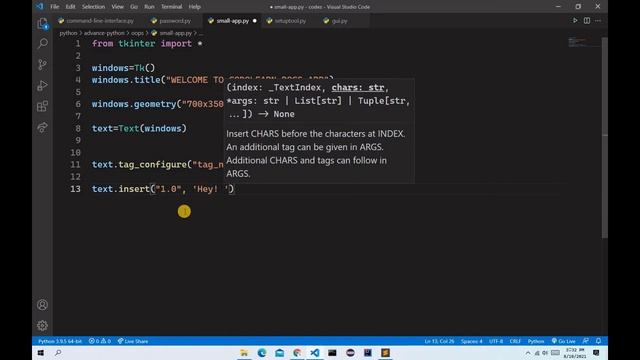640x360 pixels.
Task: Start Live Share from status bar
Action: [x=133, y=341]
